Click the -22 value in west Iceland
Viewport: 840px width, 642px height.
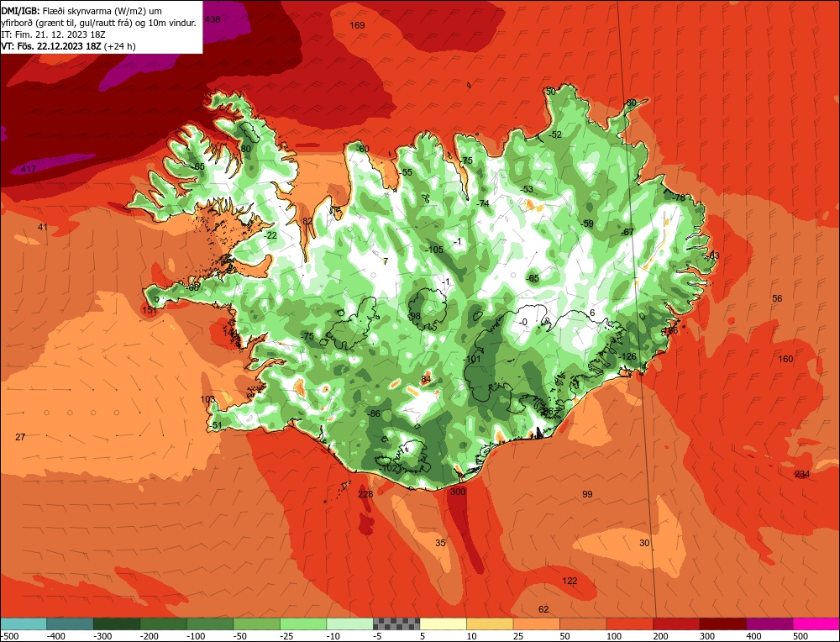pyautogui.click(x=270, y=236)
